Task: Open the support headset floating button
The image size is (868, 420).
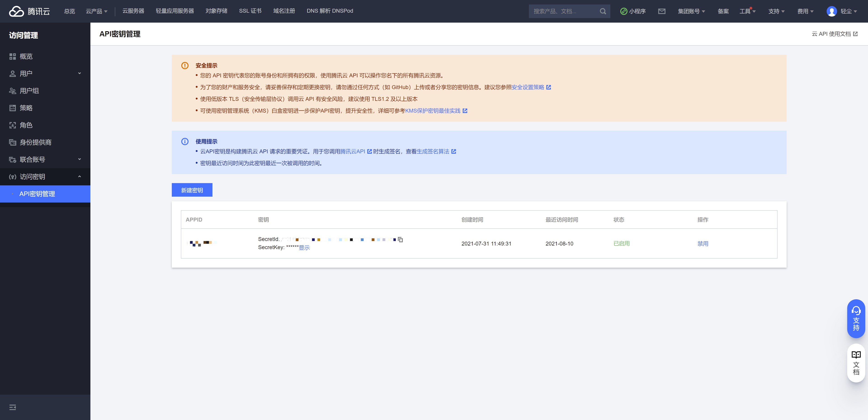Action: click(x=856, y=319)
